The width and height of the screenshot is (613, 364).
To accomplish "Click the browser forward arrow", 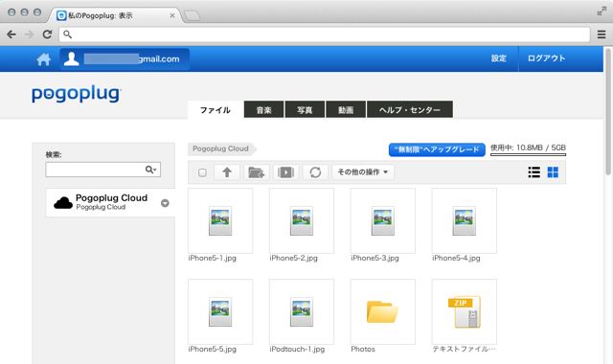I will [x=30, y=34].
